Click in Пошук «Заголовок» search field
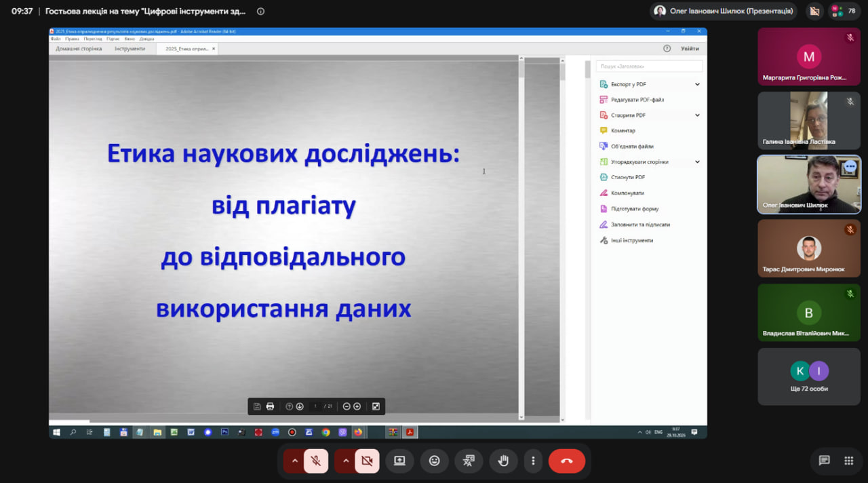 (649, 66)
